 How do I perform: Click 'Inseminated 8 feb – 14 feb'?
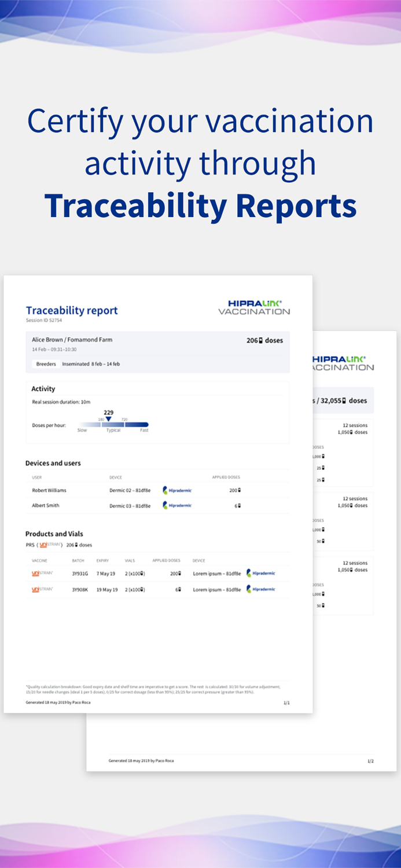pos(91,364)
